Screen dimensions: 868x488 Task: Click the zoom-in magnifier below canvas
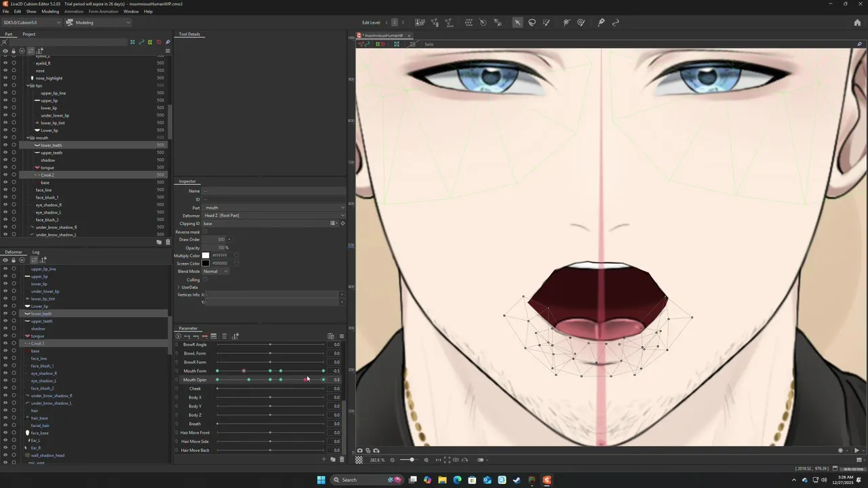coord(426,460)
